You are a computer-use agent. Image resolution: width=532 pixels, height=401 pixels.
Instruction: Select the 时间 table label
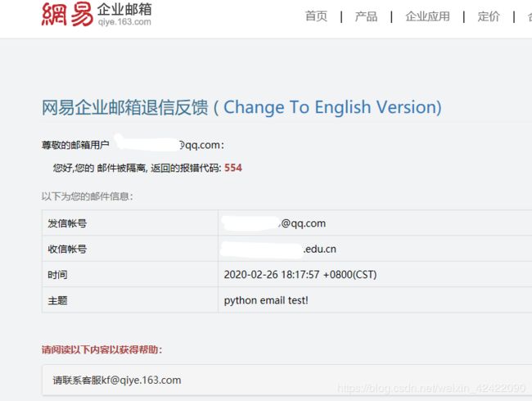pos(57,274)
